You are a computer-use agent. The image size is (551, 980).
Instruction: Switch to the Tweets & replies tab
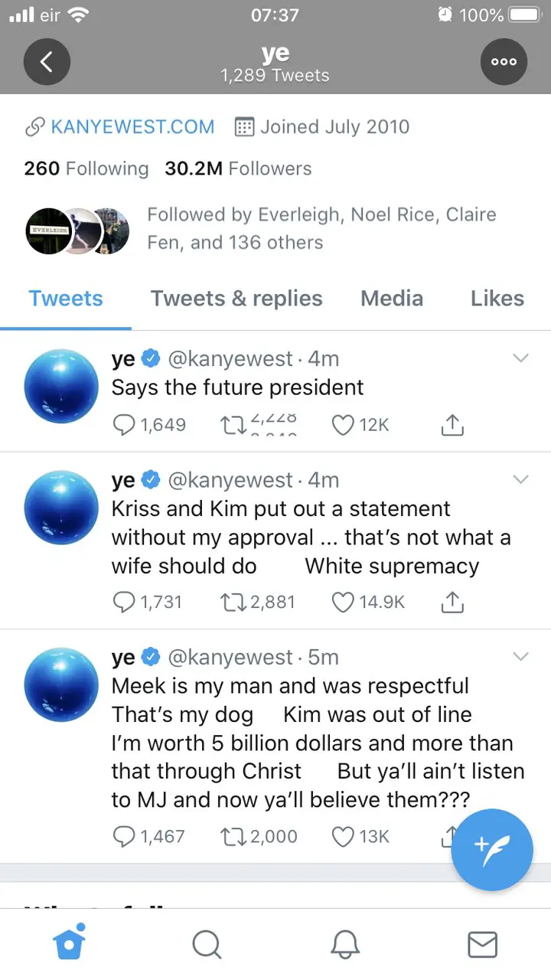(236, 299)
